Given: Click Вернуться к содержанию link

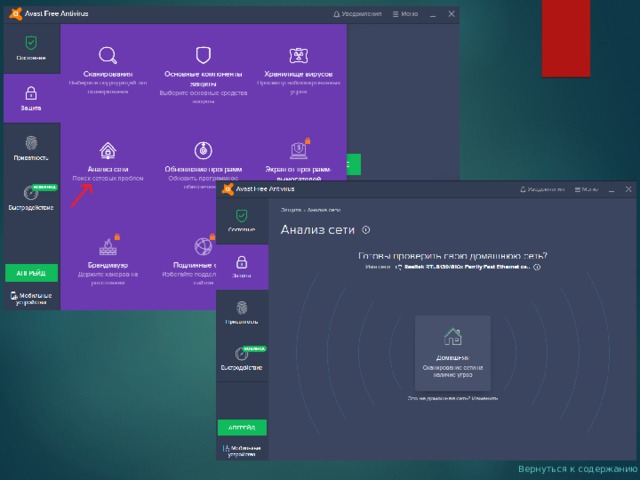Looking at the screenshot, I should pos(578,469).
